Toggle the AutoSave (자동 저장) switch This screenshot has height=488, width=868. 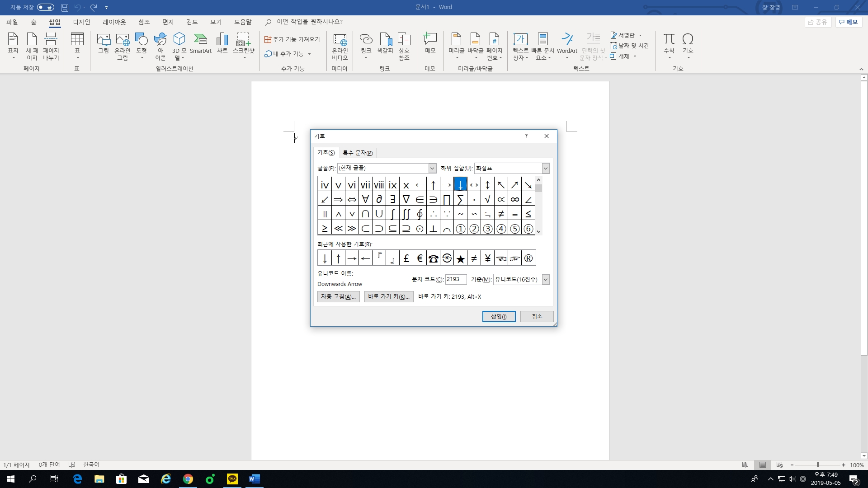pos(46,7)
